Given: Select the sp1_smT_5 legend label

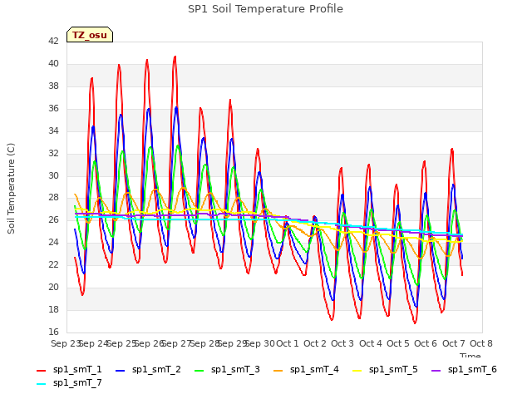Looking at the screenshot, I should coord(393,369).
